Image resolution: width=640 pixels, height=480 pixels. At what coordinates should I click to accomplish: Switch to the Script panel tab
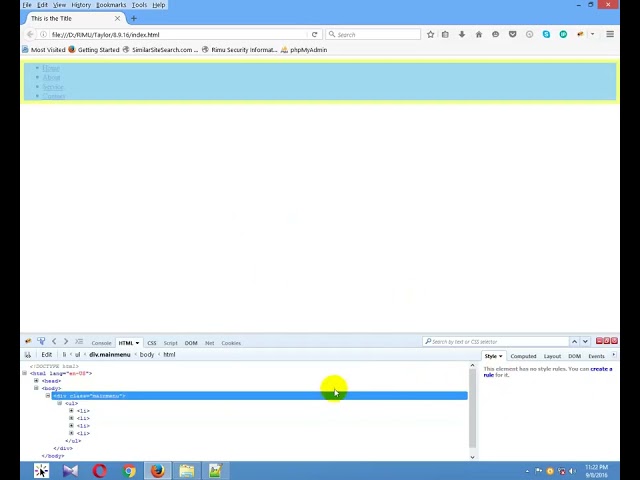pyautogui.click(x=171, y=343)
